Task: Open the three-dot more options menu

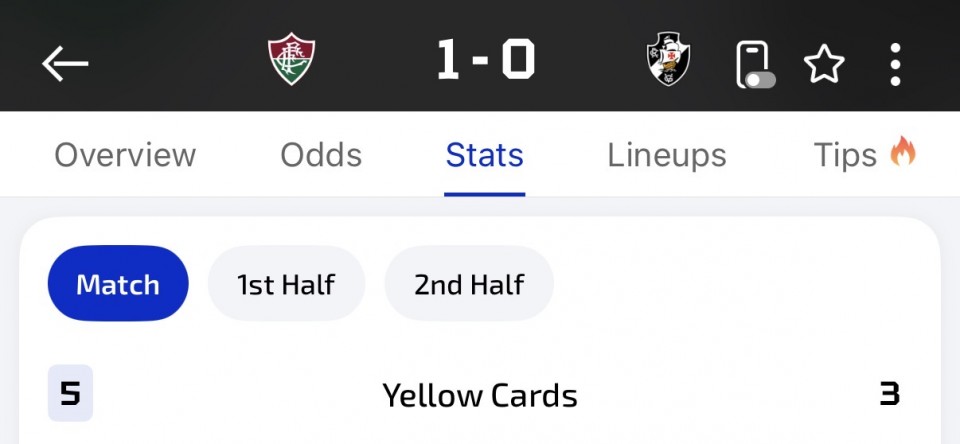Action: click(895, 65)
